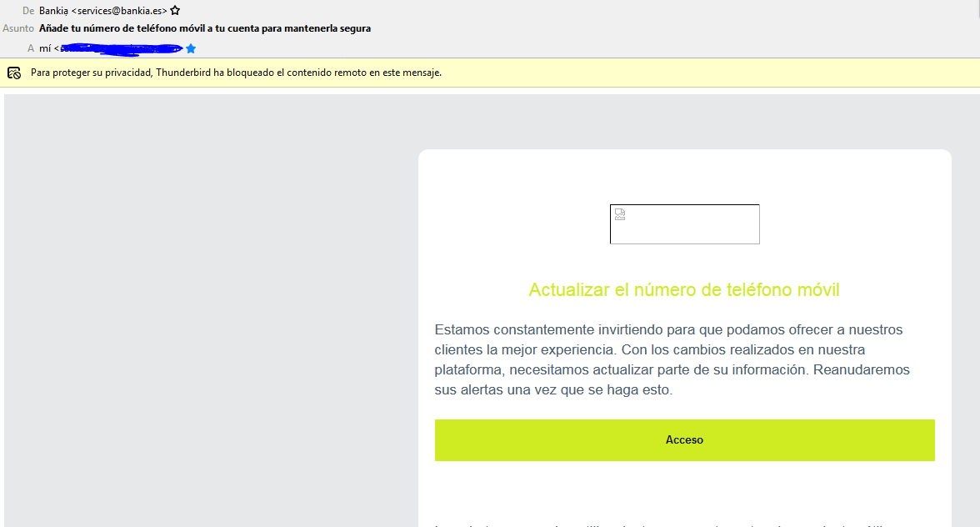
Task: Click the broken image placeholder in the email body
Action: click(684, 223)
